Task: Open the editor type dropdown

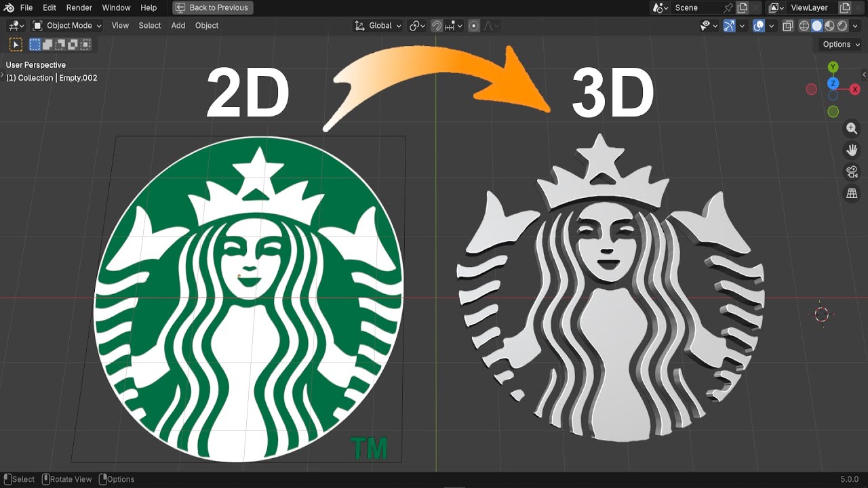Action: pos(16,25)
